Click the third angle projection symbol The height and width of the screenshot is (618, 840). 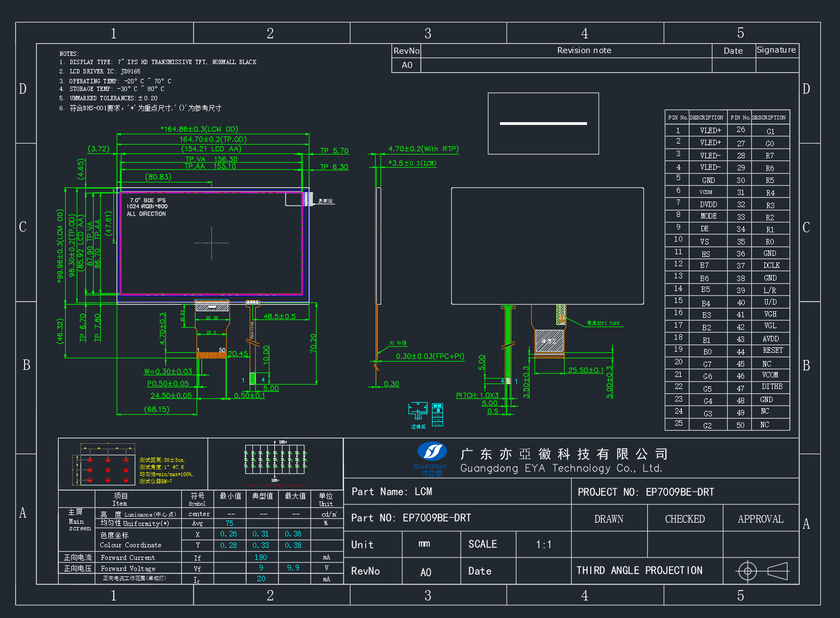click(763, 571)
